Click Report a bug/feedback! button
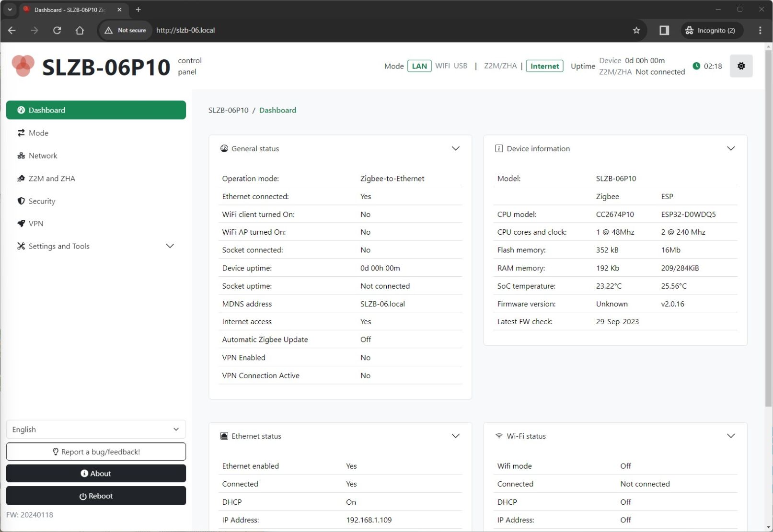773x532 pixels. (x=96, y=452)
